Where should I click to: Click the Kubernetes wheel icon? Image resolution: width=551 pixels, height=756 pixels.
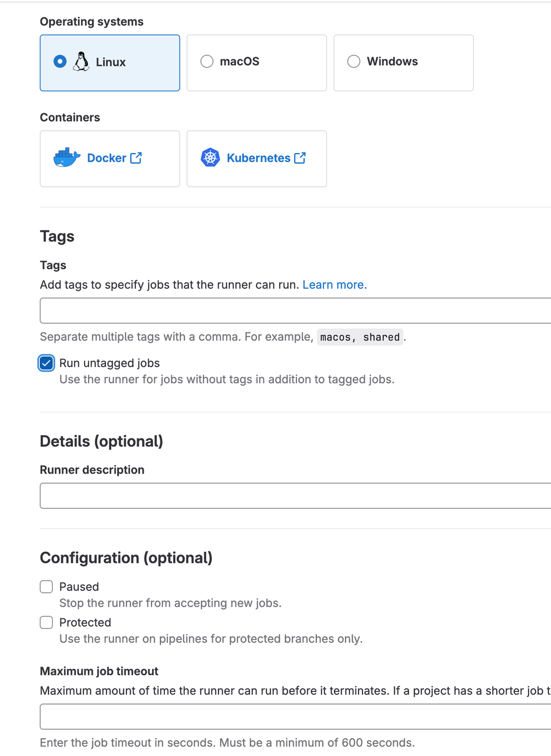(210, 157)
